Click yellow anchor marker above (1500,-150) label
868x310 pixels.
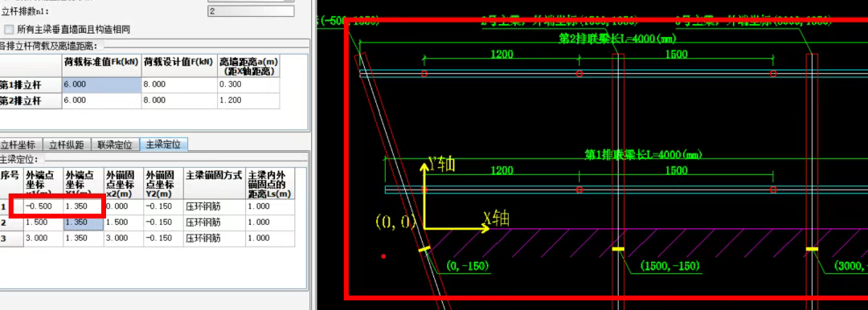click(618, 249)
